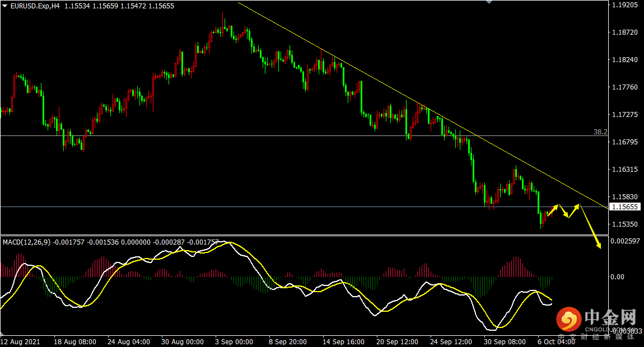Click the EURUSD.Exp,H4 chart title
644x347 pixels.
tap(35, 6)
